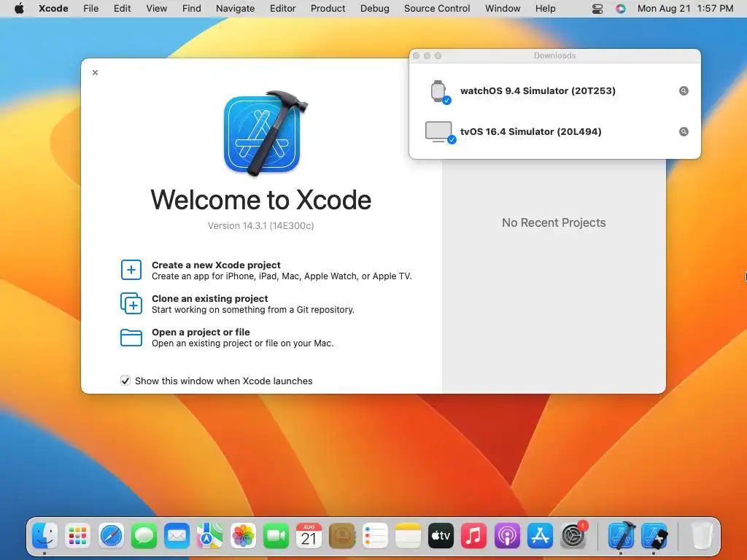Open System Settings from the Dock
Screen dimensions: 747x560
click(x=573, y=536)
